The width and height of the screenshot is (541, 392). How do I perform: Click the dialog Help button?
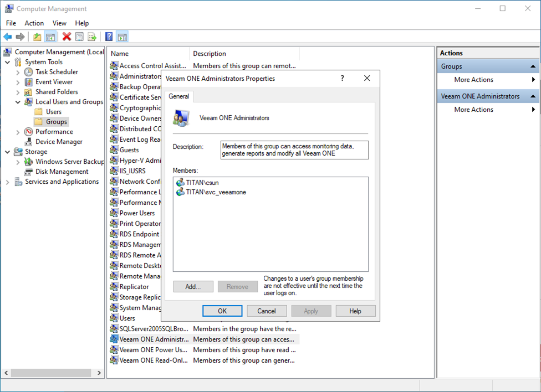click(355, 311)
